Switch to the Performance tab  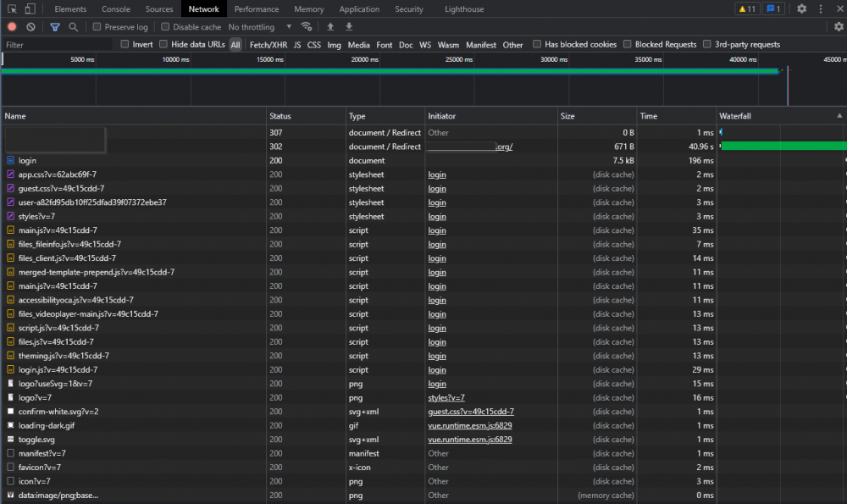(257, 8)
